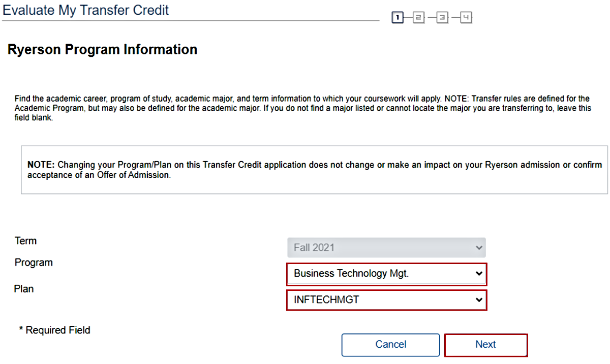Click the Evaluate My Transfer Credit title
This screenshot has width=610, height=364.
point(86,10)
